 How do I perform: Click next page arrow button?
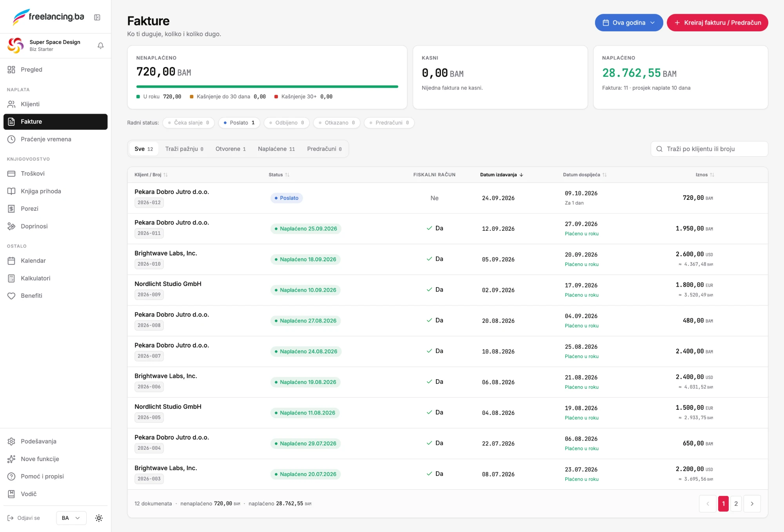[x=752, y=504]
